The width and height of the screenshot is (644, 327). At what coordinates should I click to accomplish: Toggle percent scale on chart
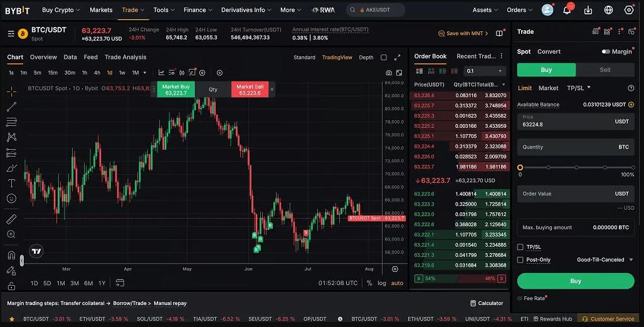coord(369,283)
